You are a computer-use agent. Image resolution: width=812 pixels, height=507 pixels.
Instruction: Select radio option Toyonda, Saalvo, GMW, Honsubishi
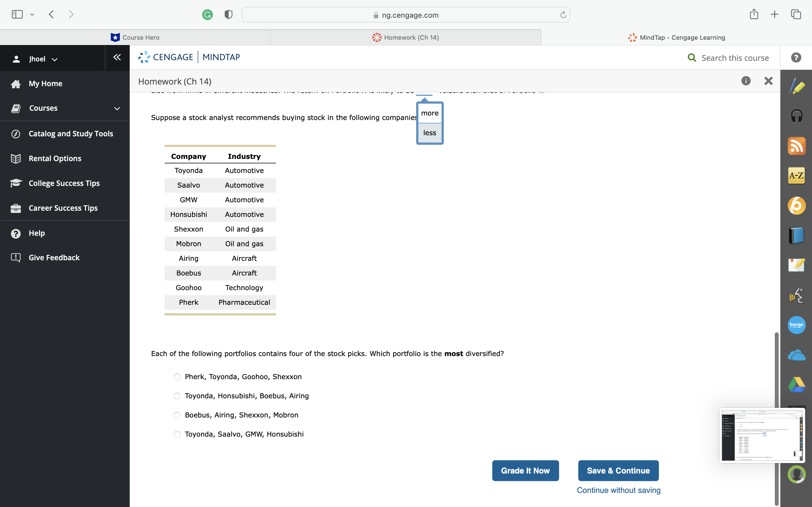pyautogui.click(x=177, y=434)
